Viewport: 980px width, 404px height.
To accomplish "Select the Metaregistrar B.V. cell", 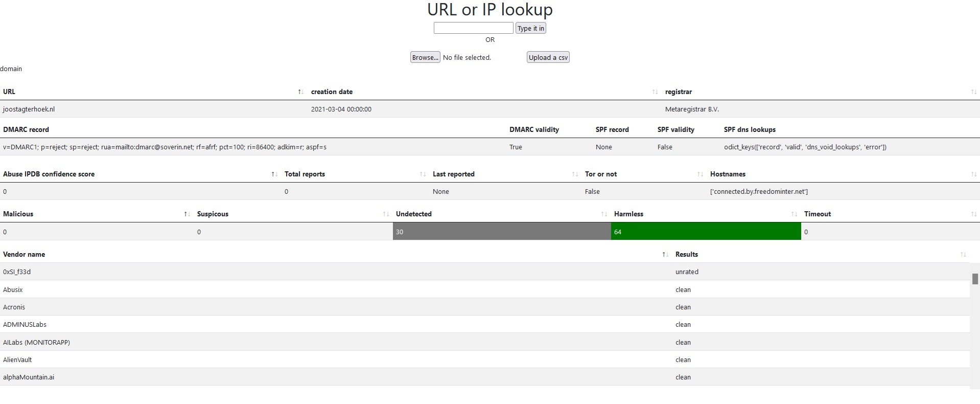I will pos(692,109).
